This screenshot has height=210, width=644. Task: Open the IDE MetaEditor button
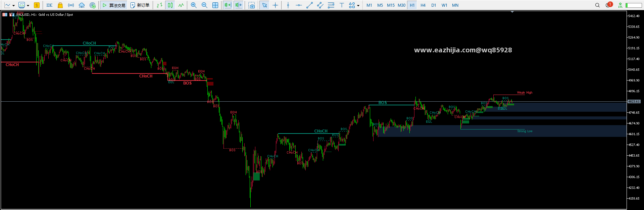[x=49, y=5]
